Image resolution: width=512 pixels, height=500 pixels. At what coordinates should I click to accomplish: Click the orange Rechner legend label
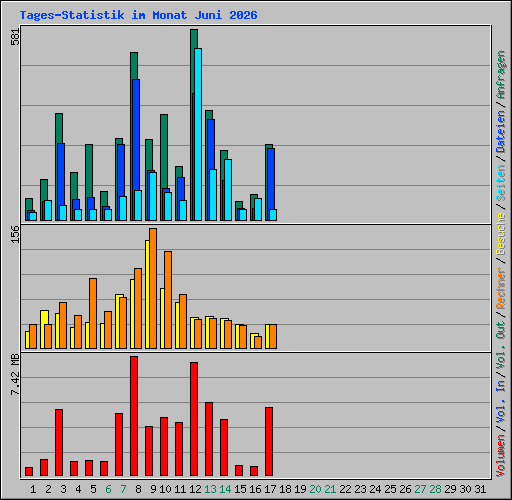501,288
